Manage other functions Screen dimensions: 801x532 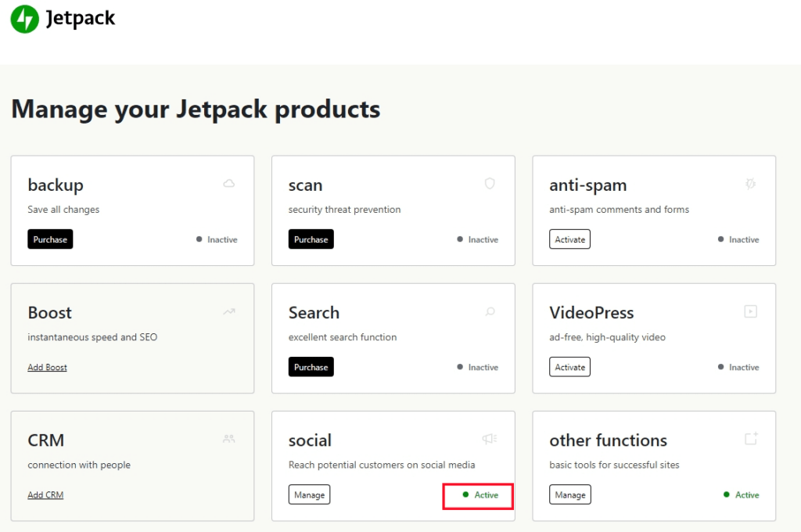570,494
